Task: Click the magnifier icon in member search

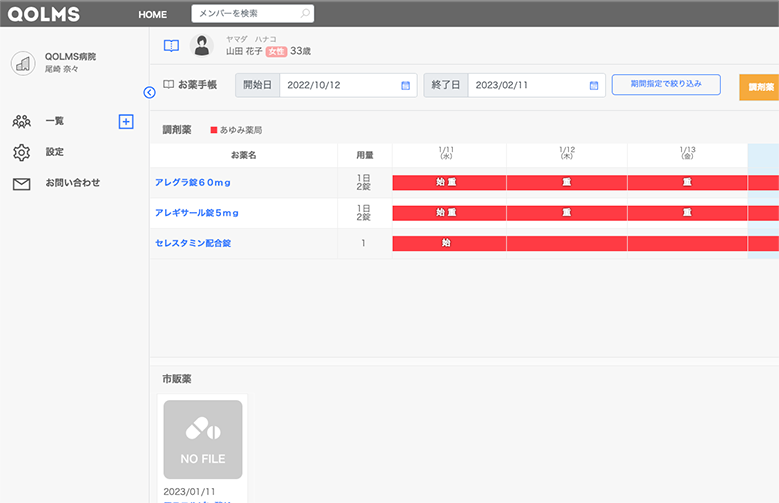Action: click(305, 14)
